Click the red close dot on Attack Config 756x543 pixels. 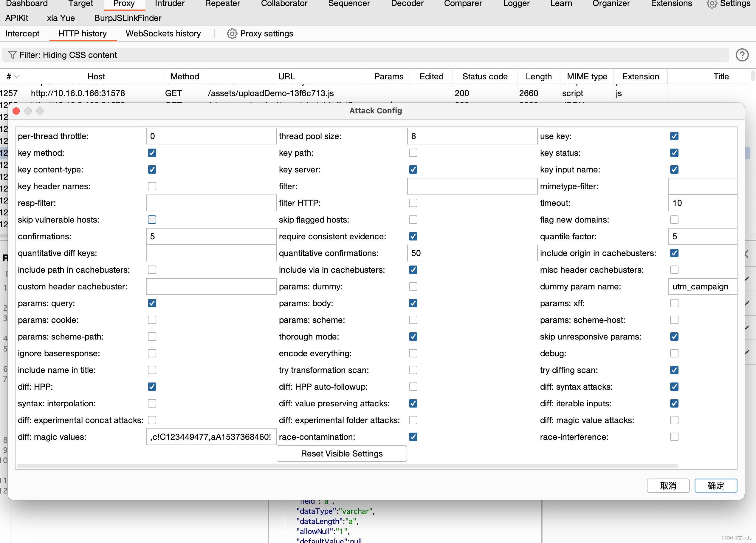click(x=16, y=111)
